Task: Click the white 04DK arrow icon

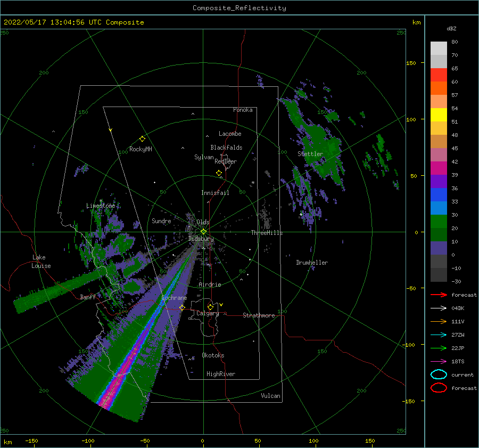Action: point(439,308)
